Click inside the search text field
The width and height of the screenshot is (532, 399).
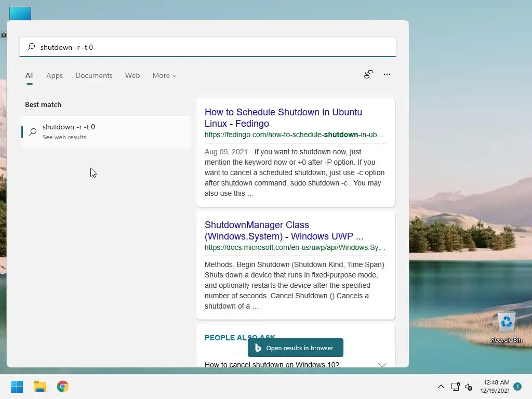(x=208, y=47)
